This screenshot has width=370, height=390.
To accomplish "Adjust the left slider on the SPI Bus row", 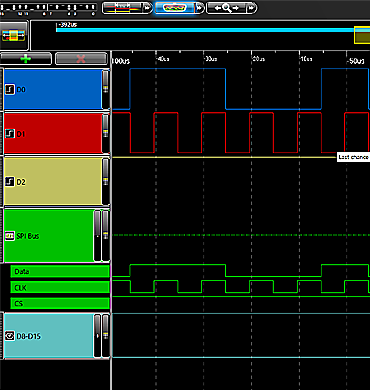I will (97, 236).
